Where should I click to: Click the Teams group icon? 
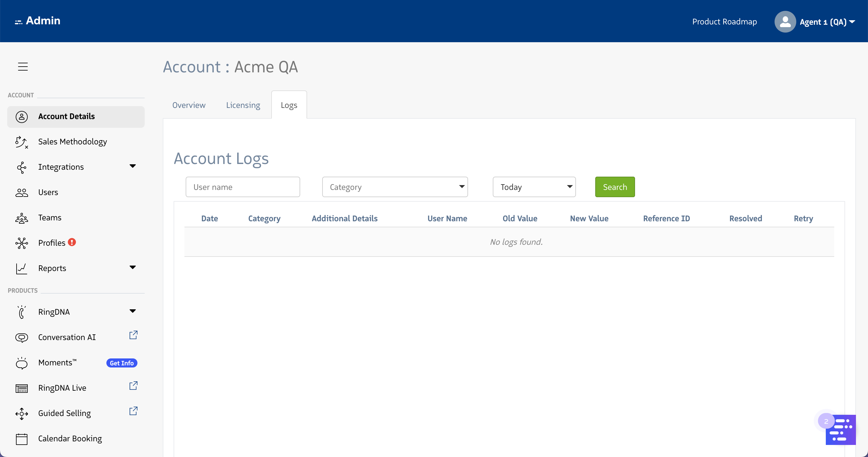coord(22,218)
